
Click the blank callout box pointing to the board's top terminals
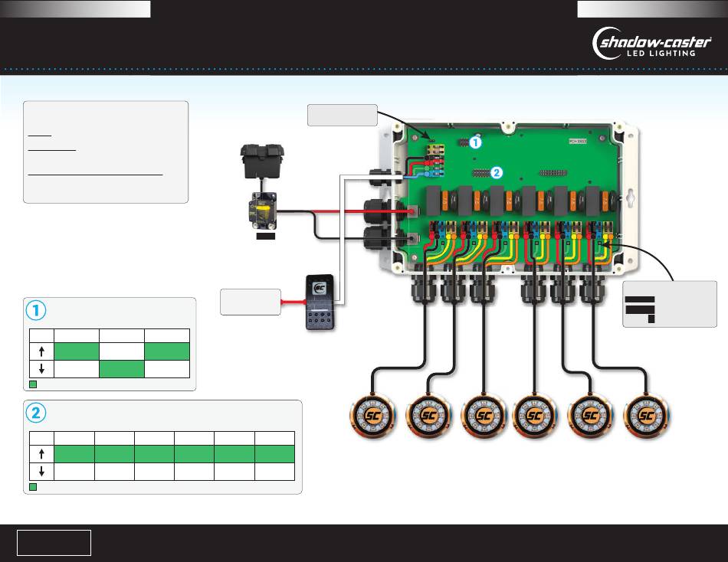point(343,115)
